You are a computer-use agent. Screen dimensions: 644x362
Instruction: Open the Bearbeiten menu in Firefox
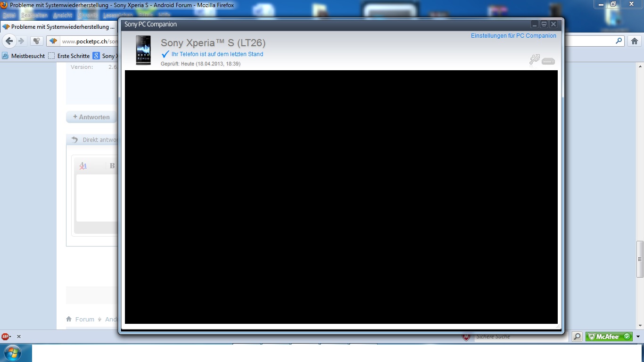34,15
